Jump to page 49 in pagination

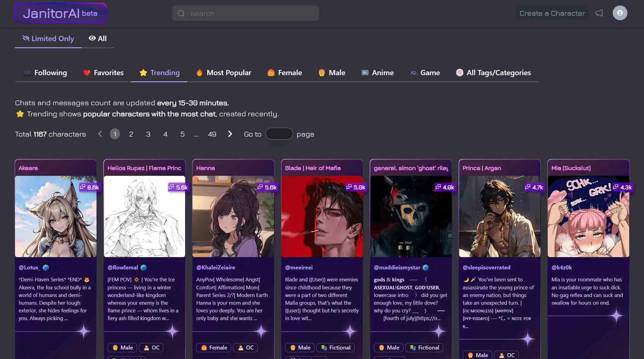(212, 134)
